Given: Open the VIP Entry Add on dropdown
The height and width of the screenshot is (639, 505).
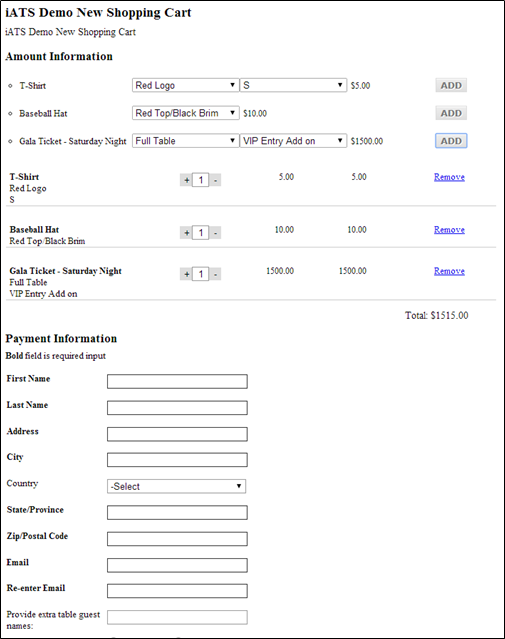Looking at the screenshot, I should coord(293,141).
